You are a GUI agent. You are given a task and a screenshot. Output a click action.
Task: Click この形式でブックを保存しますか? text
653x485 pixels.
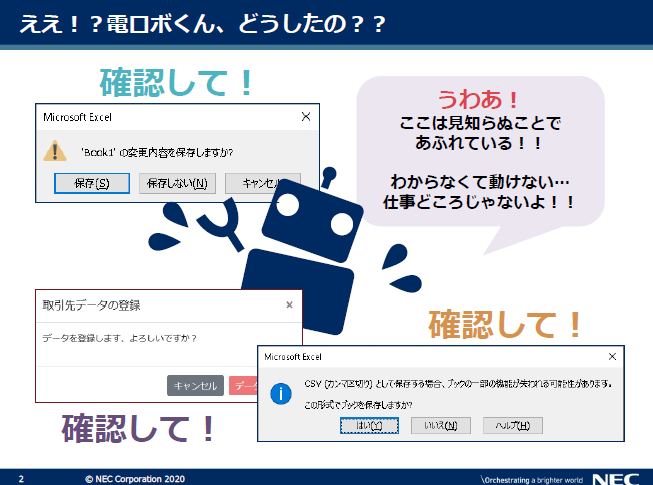pos(358,405)
